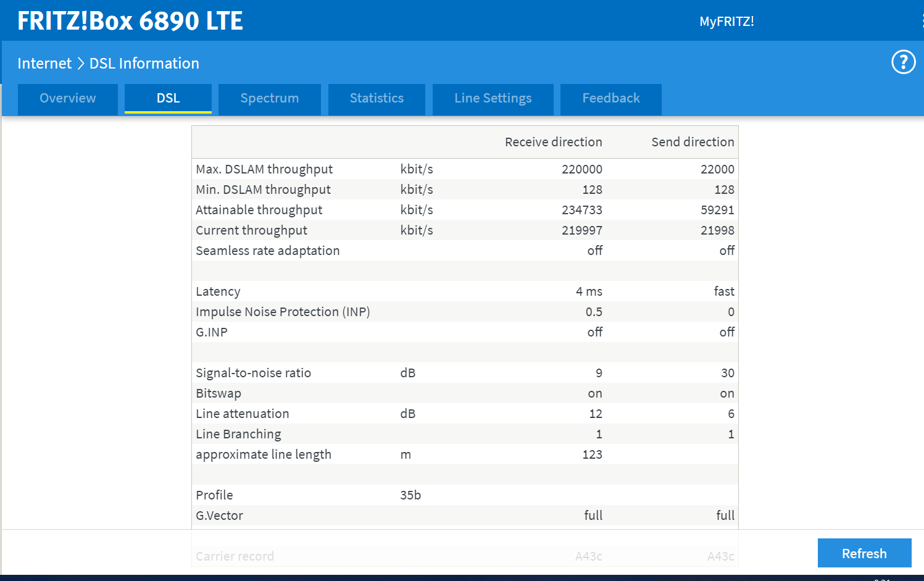This screenshot has width=924, height=581.
Task: Select the attainable receive value 234733
Action: pyautogui.click(x=582, y=210)
